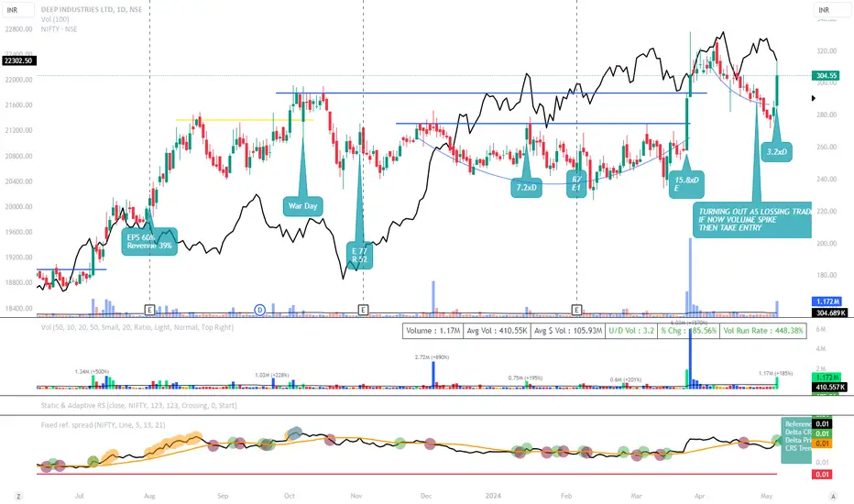This screenshot has width=854, height=504.
Task: Click the 'E 77 R 52' callout
Action: tap(359, 255)
